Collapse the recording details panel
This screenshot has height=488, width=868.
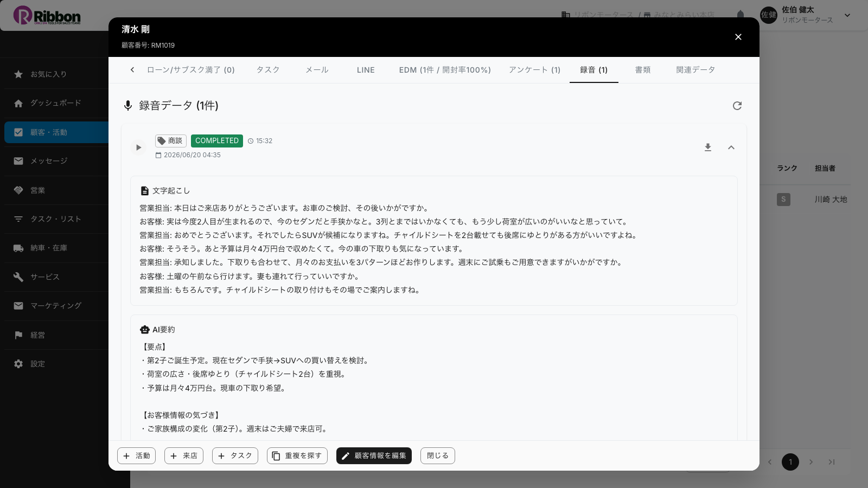(731, 147)
